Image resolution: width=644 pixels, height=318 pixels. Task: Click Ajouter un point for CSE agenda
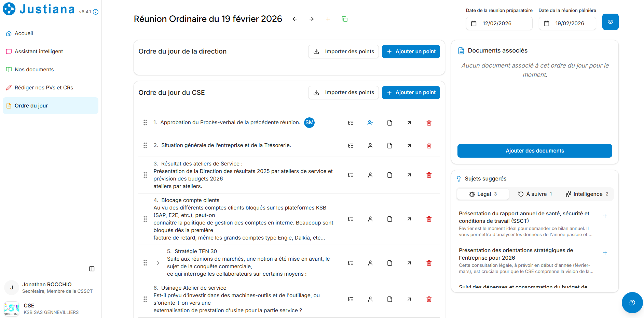pos(411,92)
